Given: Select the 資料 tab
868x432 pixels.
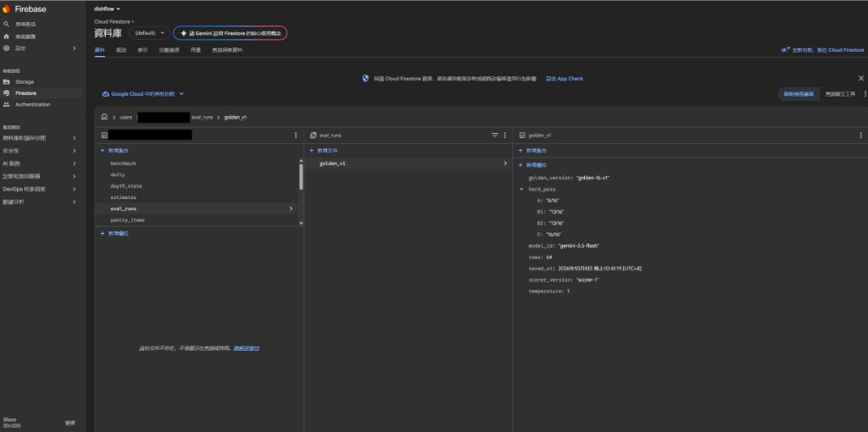Looking at the screenshot, I should click(100, 50).
